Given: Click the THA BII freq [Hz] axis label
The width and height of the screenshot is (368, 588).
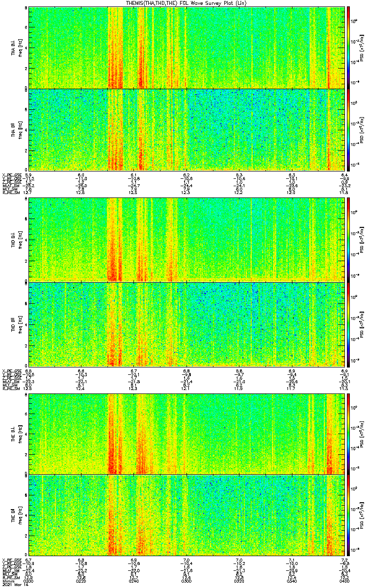Looking at the screenshot, I should click(16, 130).
